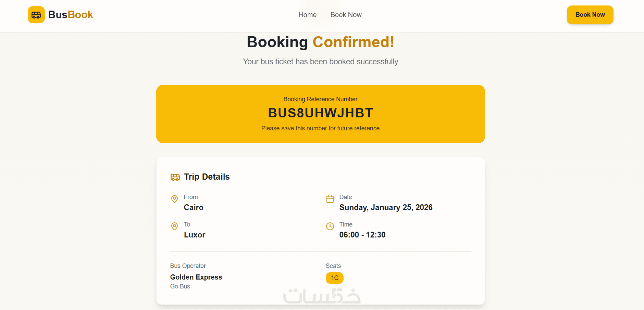
Task: Click the Time clock icon
Action: (x=330, y=226)
